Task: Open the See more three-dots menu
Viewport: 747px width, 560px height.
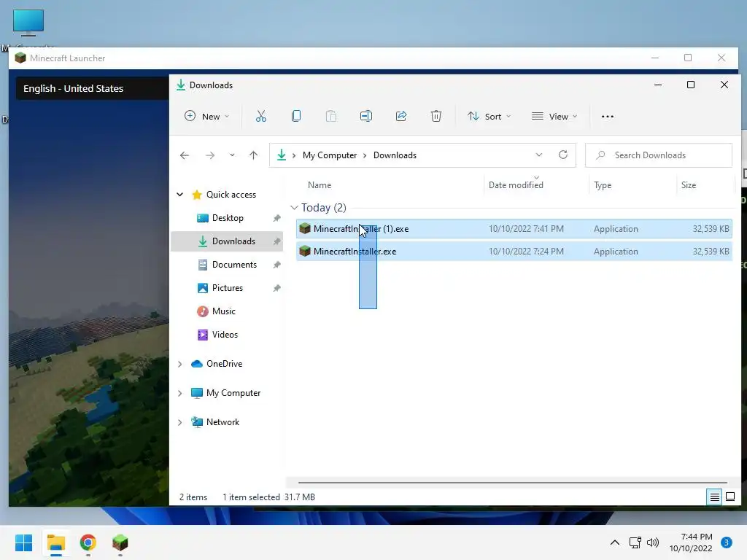Action: point(608,117)
